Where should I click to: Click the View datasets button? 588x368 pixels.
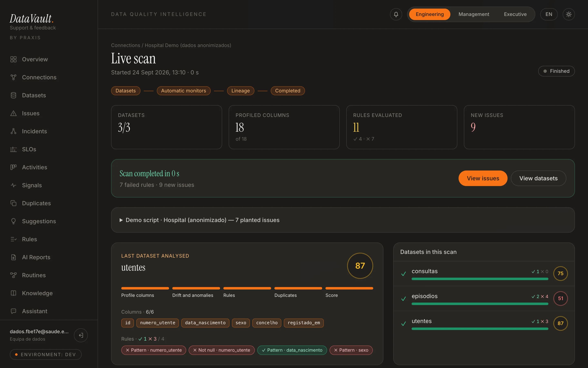tap(538, 178)
